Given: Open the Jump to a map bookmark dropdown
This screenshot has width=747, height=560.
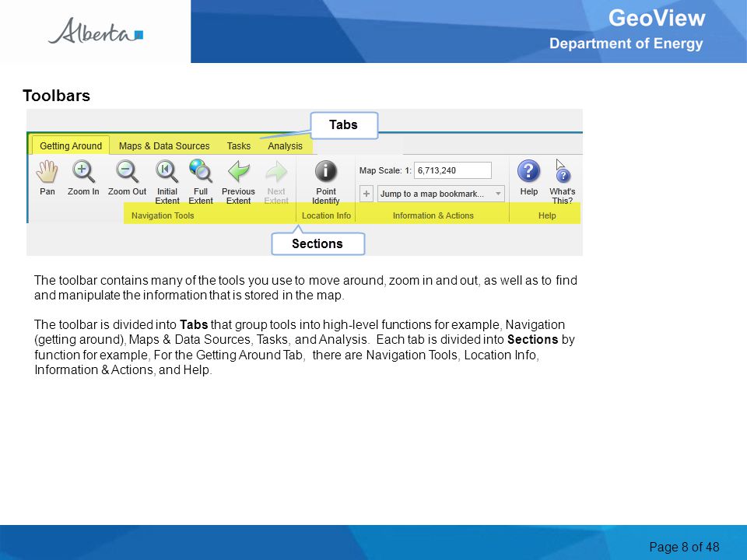Looking at the screenshot, I should click(x=441, y=194).
